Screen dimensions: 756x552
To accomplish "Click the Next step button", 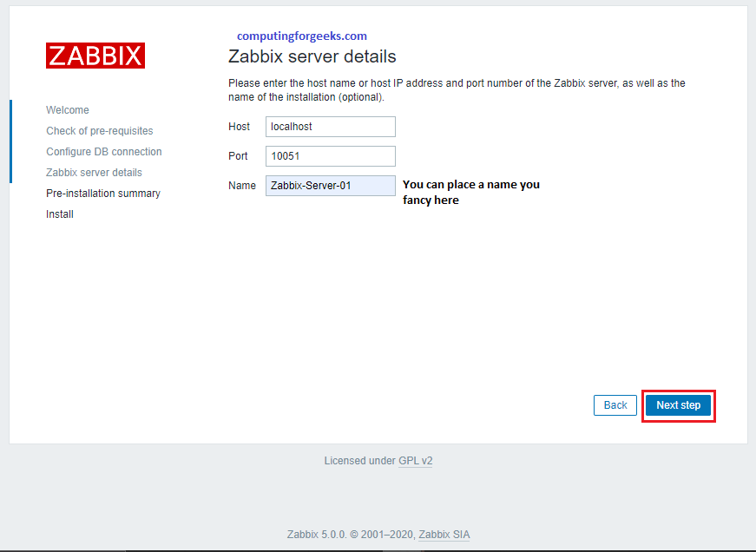I will coord(678,405).
